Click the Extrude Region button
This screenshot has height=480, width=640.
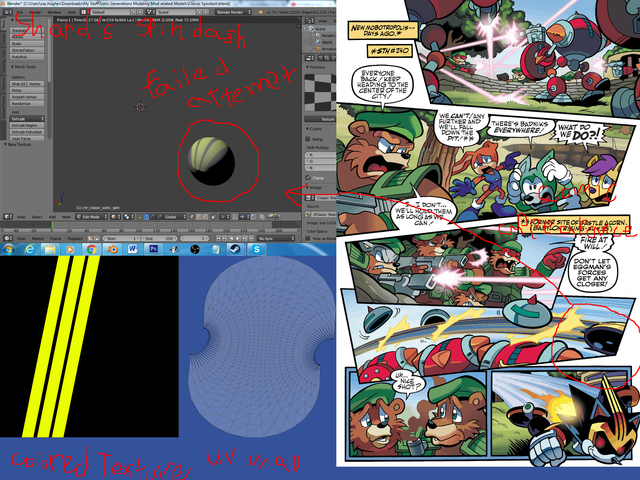pyautogui.click(x=27, y=125)
